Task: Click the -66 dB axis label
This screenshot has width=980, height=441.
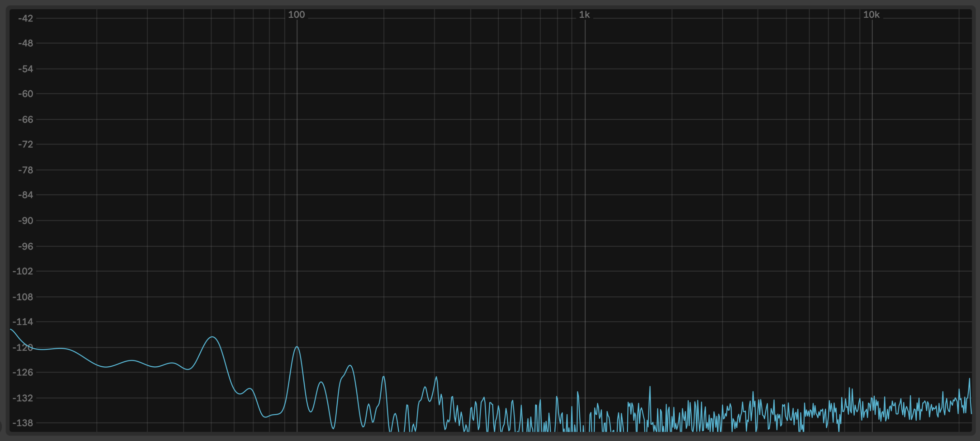Action: 26,120
